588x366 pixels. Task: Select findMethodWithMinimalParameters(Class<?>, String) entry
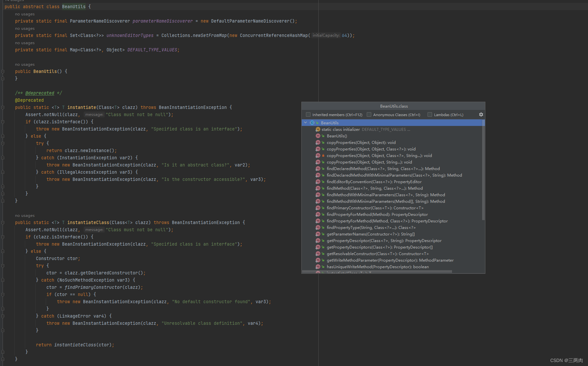(x=392, y=195)
